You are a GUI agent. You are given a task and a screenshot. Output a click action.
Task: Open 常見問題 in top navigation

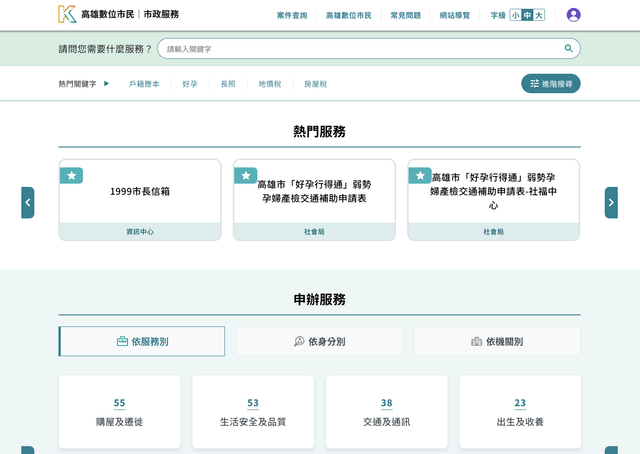[x=405, y=15]
